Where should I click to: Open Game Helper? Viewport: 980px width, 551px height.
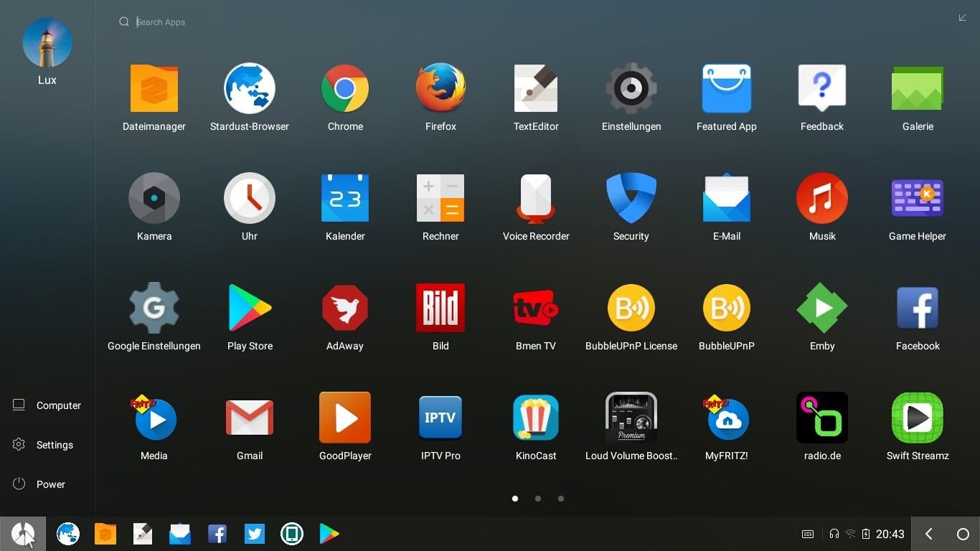918,198
